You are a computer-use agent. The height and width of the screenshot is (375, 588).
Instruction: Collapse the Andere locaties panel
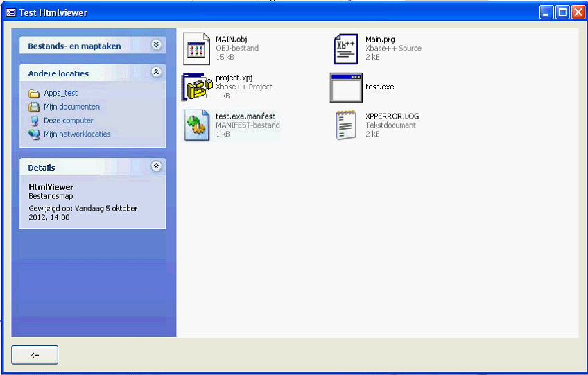156,72
